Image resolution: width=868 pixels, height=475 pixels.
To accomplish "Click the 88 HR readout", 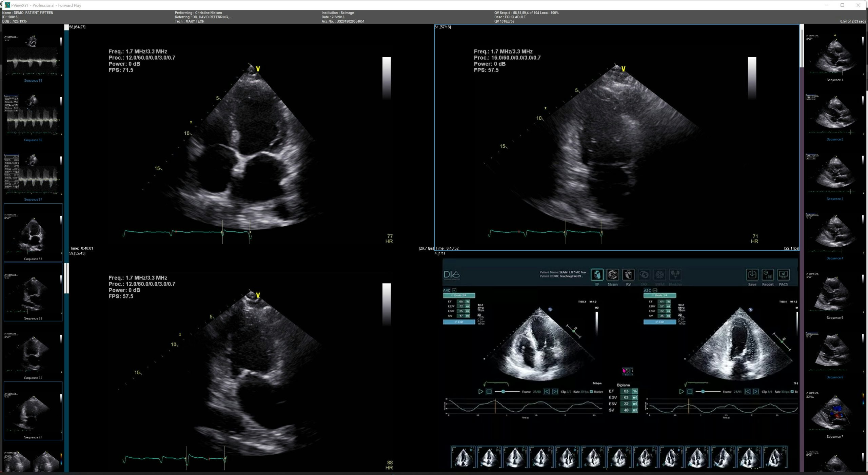I will pos(389,465).
